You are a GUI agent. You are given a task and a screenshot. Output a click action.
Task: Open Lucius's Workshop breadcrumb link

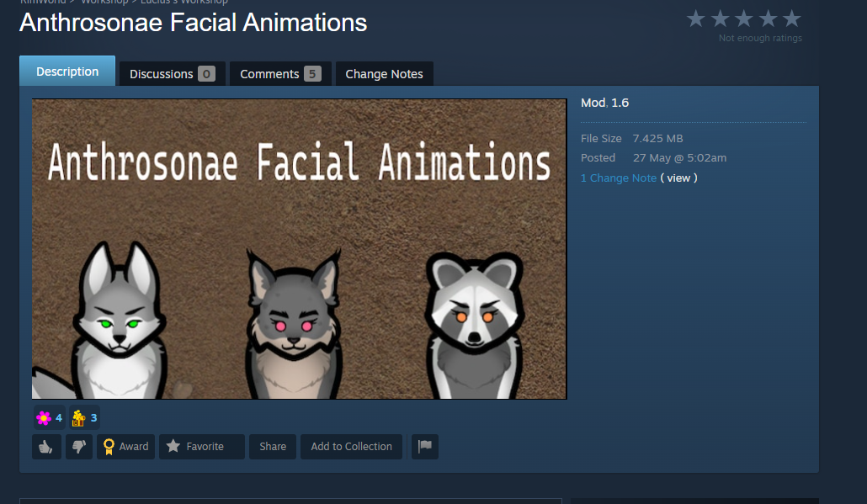click(x=184, y=2)
